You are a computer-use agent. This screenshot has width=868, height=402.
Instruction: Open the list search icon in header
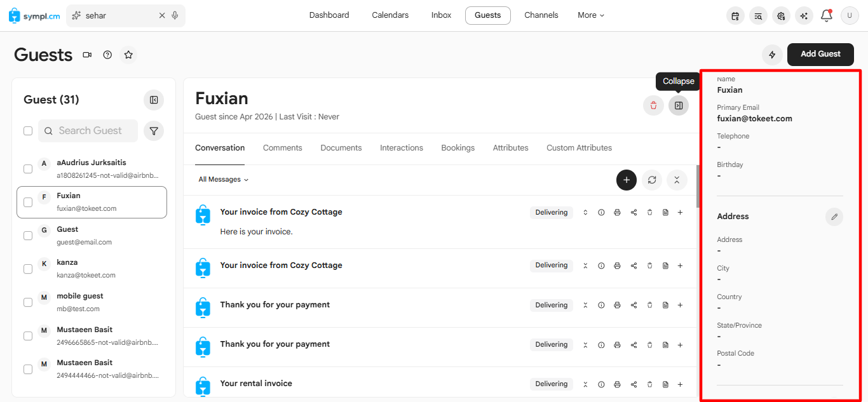pos(758,16)
